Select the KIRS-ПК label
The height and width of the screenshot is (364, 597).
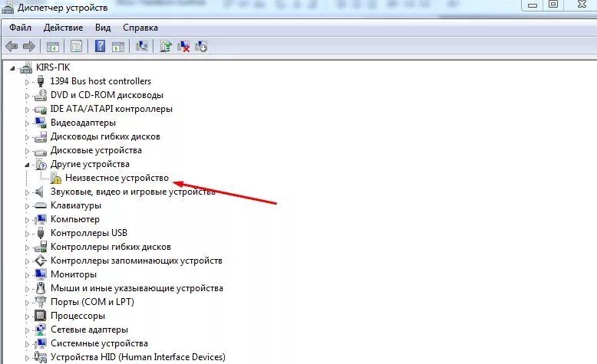53,67
